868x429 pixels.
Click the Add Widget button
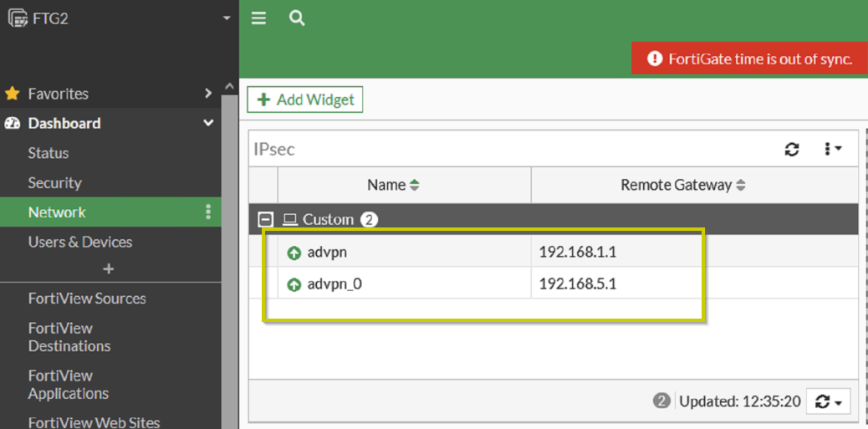[x=305, y=100]
